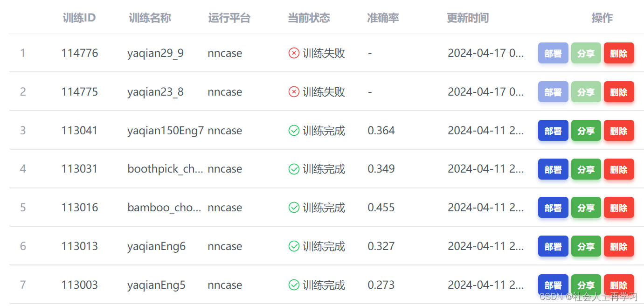Share (分享) training 114776

coord(586,53)
